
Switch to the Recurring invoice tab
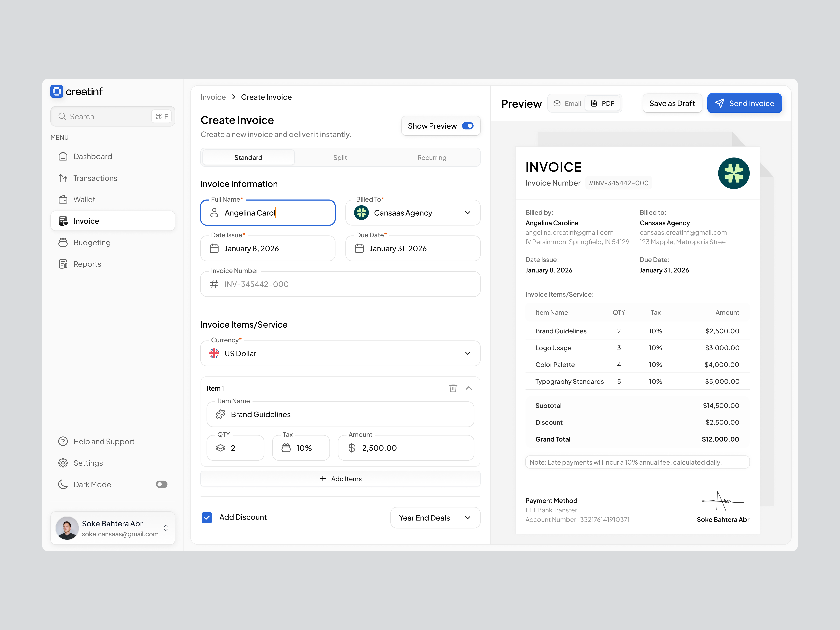pos(432,157)
